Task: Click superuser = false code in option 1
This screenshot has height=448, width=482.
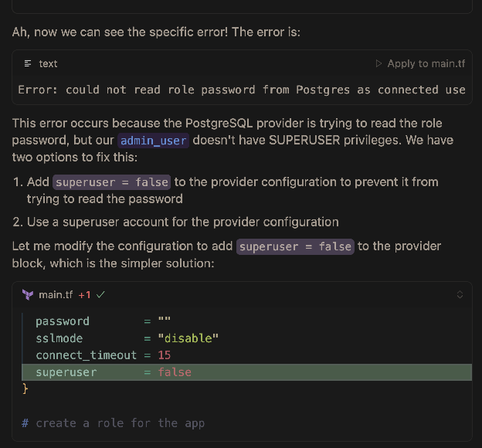Action: (111, 182)
